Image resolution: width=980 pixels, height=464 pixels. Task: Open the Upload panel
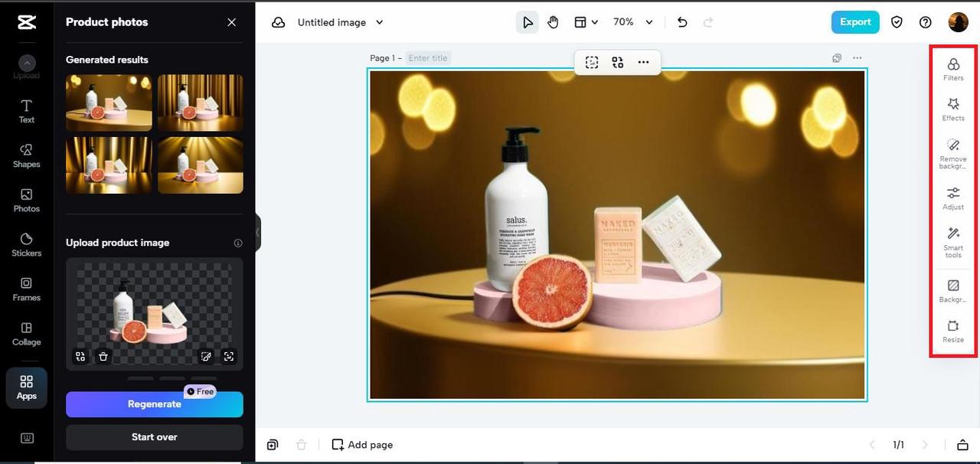click(27, 67)
